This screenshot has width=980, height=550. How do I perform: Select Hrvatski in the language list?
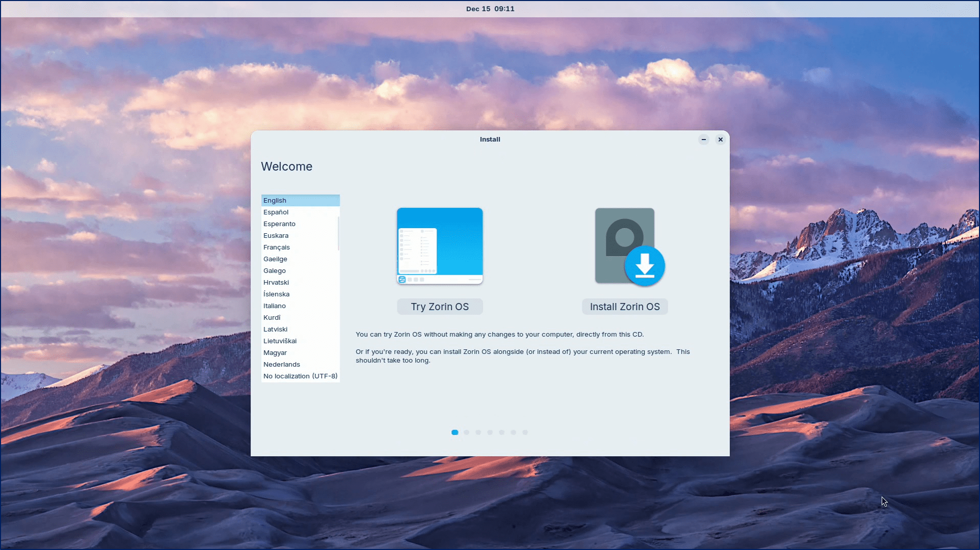[276, 283]
